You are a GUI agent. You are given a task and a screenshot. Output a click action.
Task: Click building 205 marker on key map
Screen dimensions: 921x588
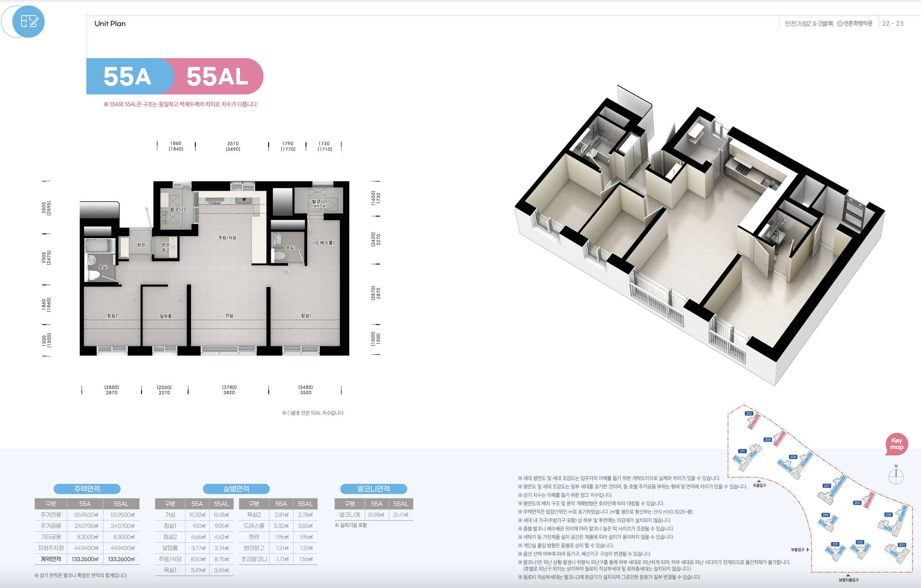857,503
